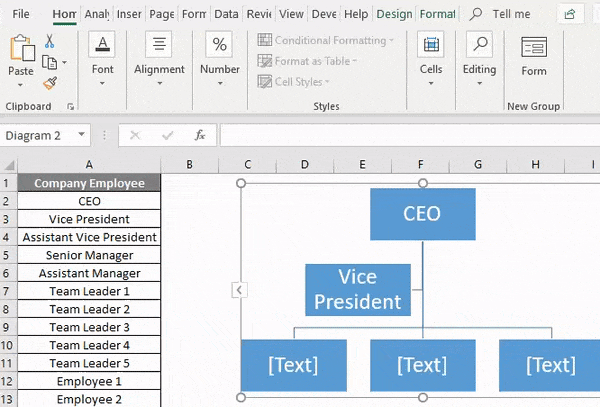Click the Company Employee header cell
The image size is (600, 407).
89,183
